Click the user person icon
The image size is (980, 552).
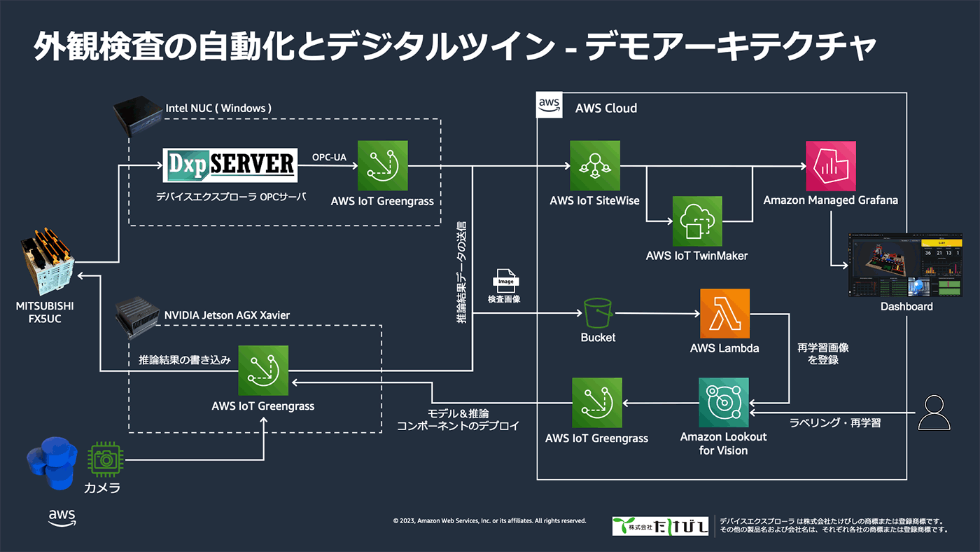934,412
